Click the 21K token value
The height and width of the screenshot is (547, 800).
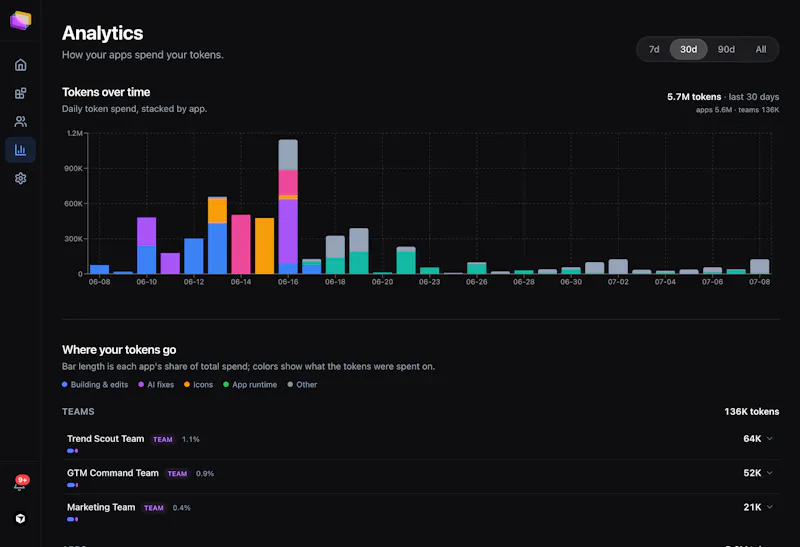(x=752, y=507)
